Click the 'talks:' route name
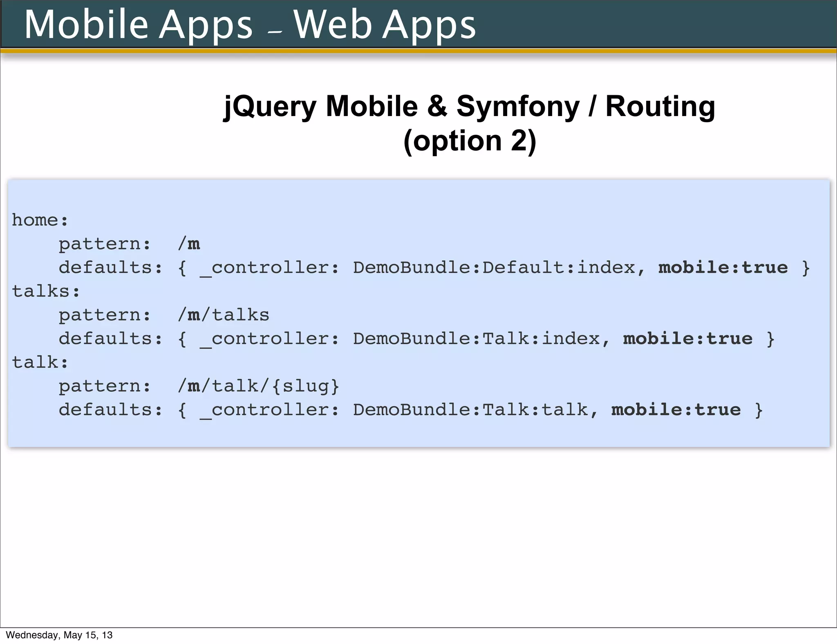The height and width of the screenshot is (644, 837). [46, 291]
